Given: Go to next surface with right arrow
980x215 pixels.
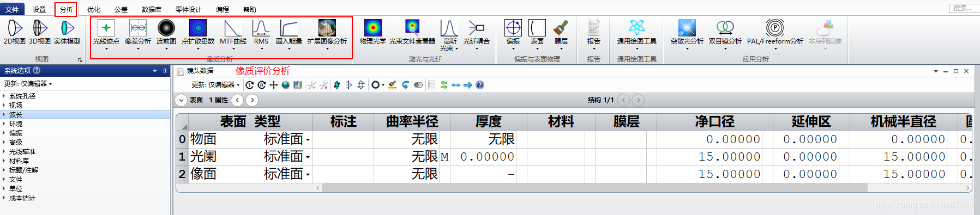Looking at the screenshot, I should click(x=251, y=100).
